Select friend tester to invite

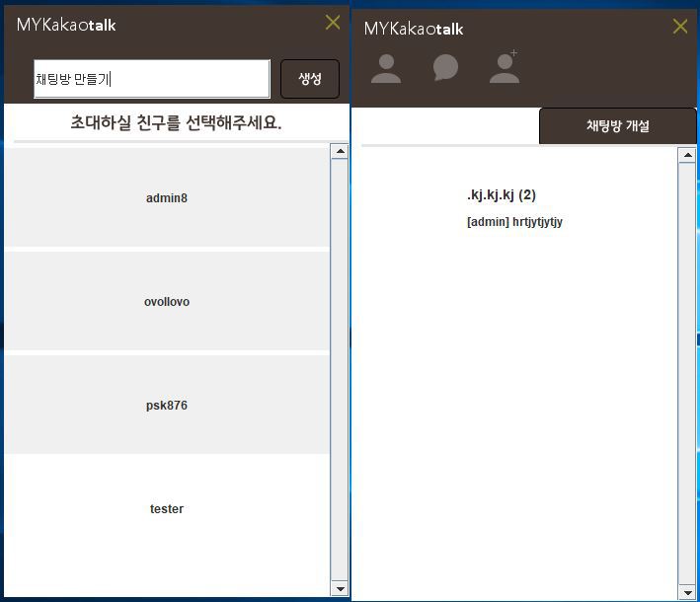pos(167,508)
